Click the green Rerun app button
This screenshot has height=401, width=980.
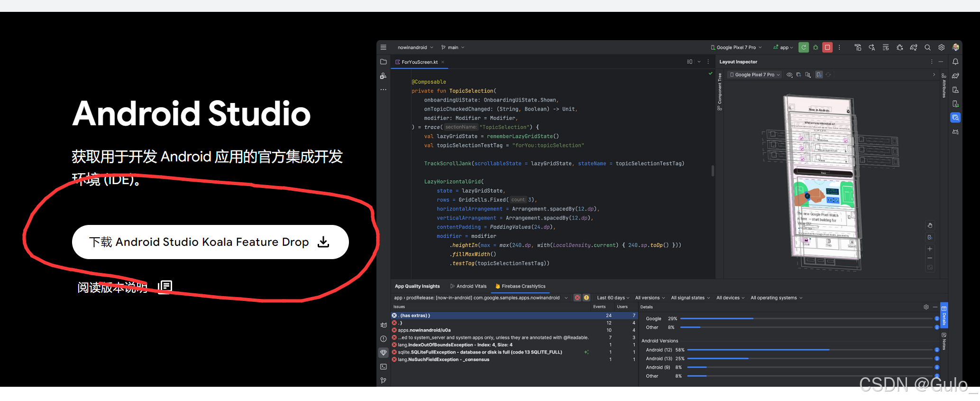click(x=804, y=47)
